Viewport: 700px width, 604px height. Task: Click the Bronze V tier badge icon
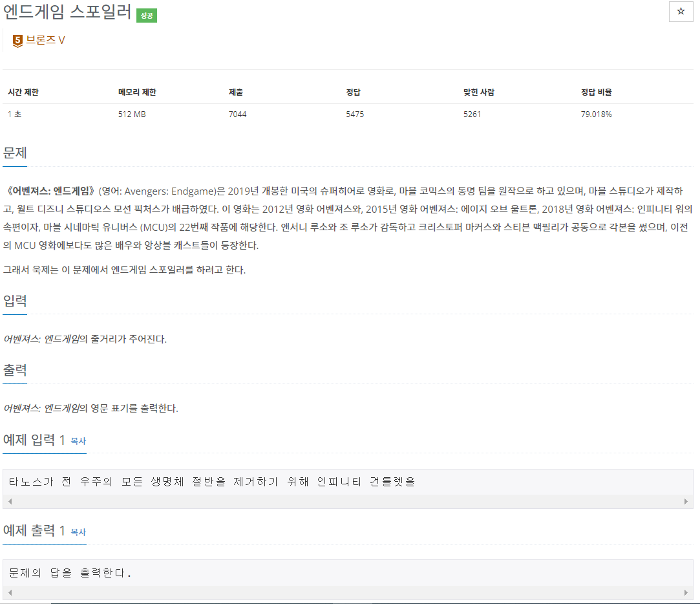17,41
